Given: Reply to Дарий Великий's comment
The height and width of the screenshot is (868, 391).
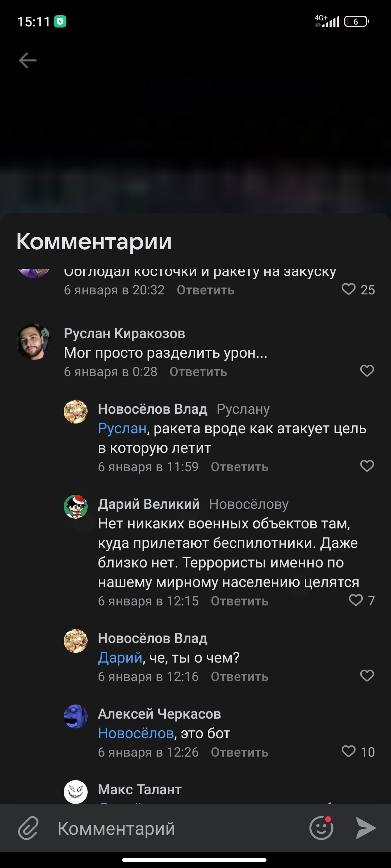Looking at the screenshot, I should click(x=239, y=601).
